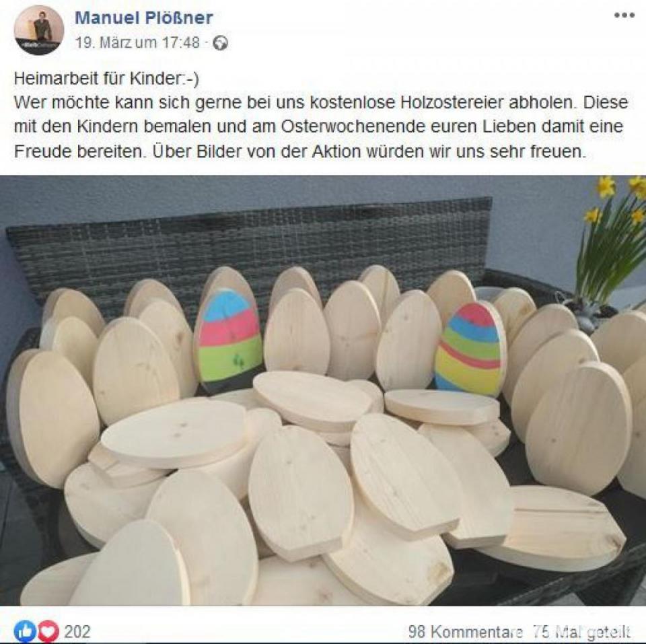Click the yellow daffodil flowers in photo
Viewport: 646px width, 644px height.
point(614,239)
